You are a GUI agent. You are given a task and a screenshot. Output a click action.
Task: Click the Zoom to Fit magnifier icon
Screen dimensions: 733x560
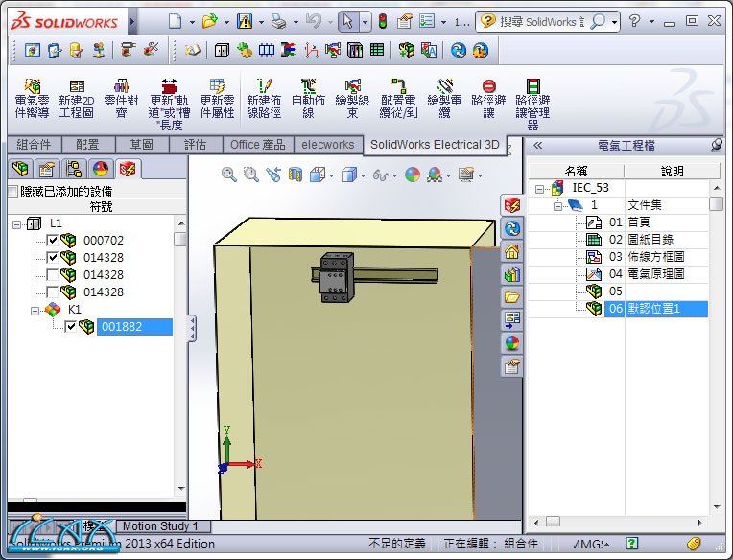(x=228, y=175)
